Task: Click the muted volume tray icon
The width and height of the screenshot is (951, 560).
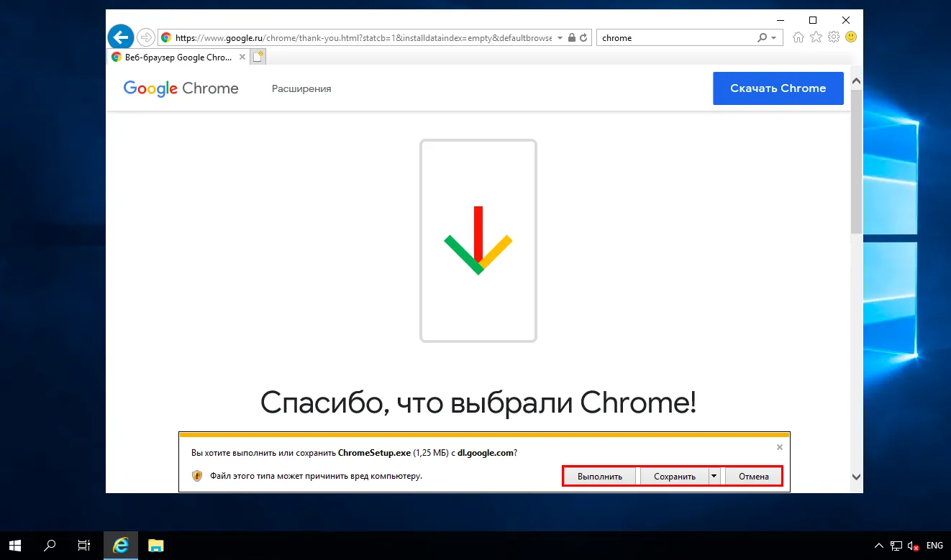Action: (x=914, y=546)
